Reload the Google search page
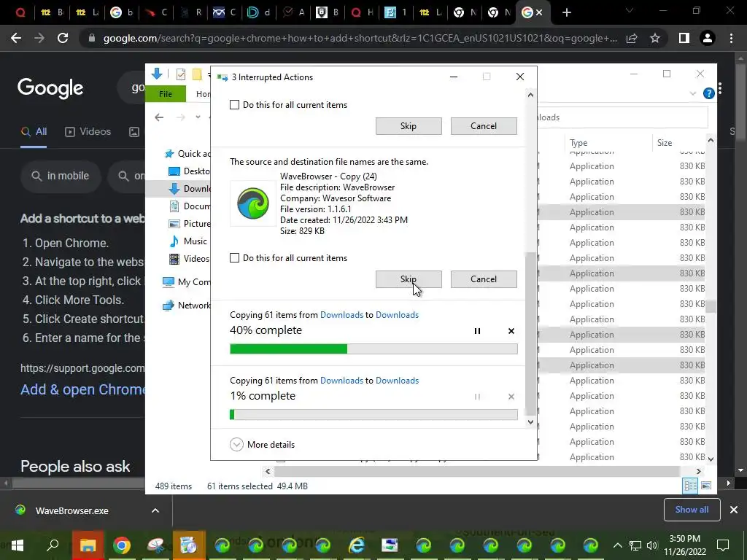This screenshot has height=560, width=747. pyautogui.click(x=63, y=38)
